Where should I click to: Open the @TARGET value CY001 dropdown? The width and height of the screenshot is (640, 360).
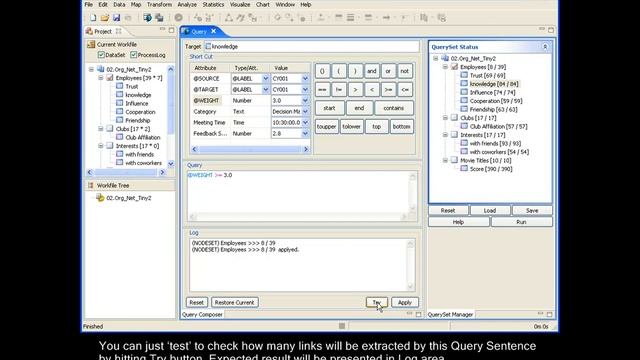tap(305, 89)
